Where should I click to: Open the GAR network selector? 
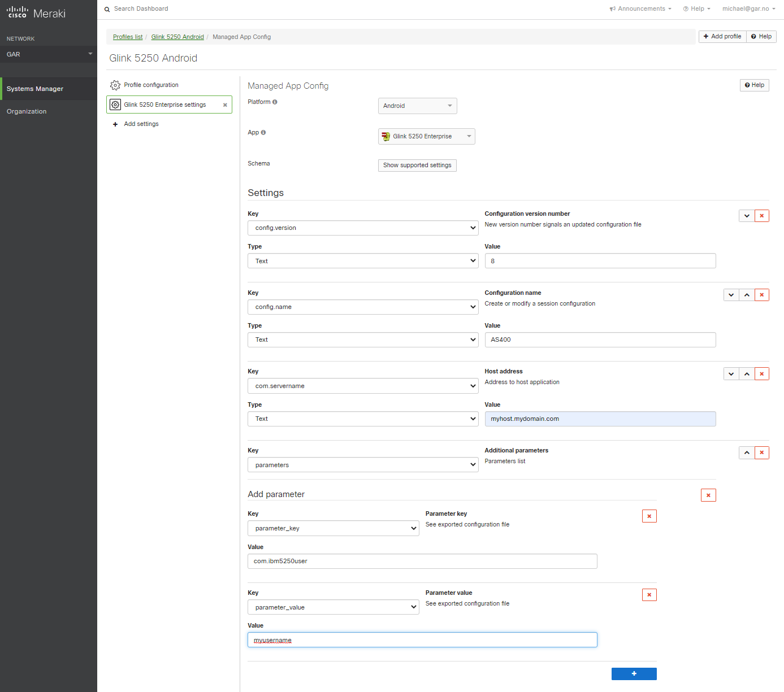[x=49, y=54]
